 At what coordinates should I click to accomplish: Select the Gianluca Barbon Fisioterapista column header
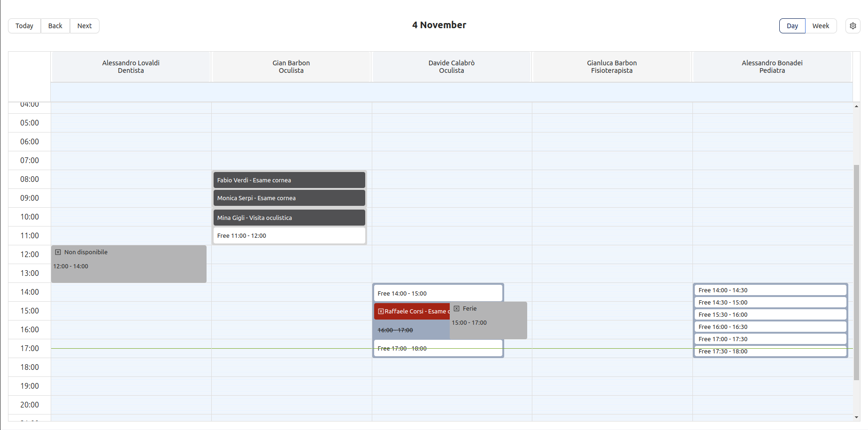click(612, 66)
